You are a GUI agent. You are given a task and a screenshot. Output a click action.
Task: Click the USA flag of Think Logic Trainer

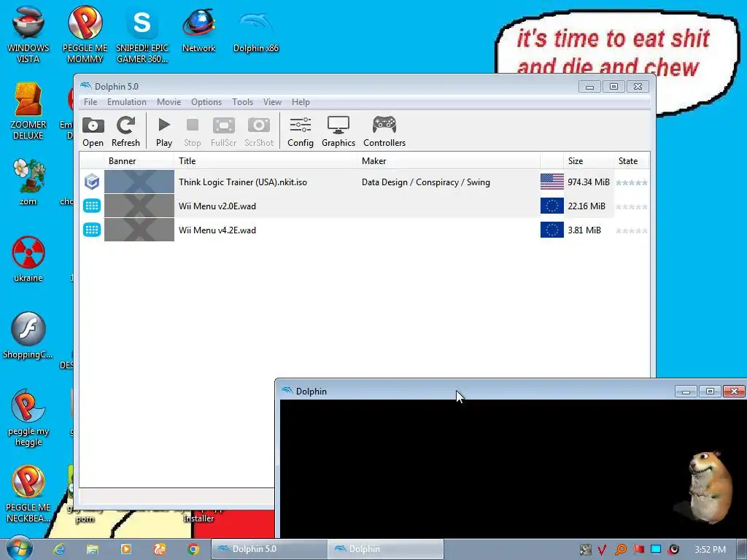(551, 182)
